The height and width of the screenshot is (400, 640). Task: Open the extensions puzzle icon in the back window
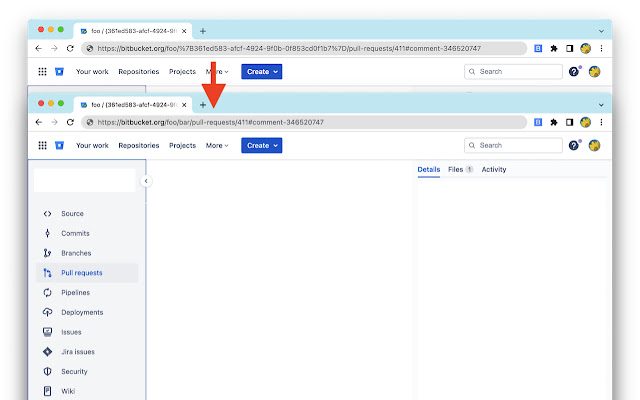pyautogui.click(x=554, y=48)
